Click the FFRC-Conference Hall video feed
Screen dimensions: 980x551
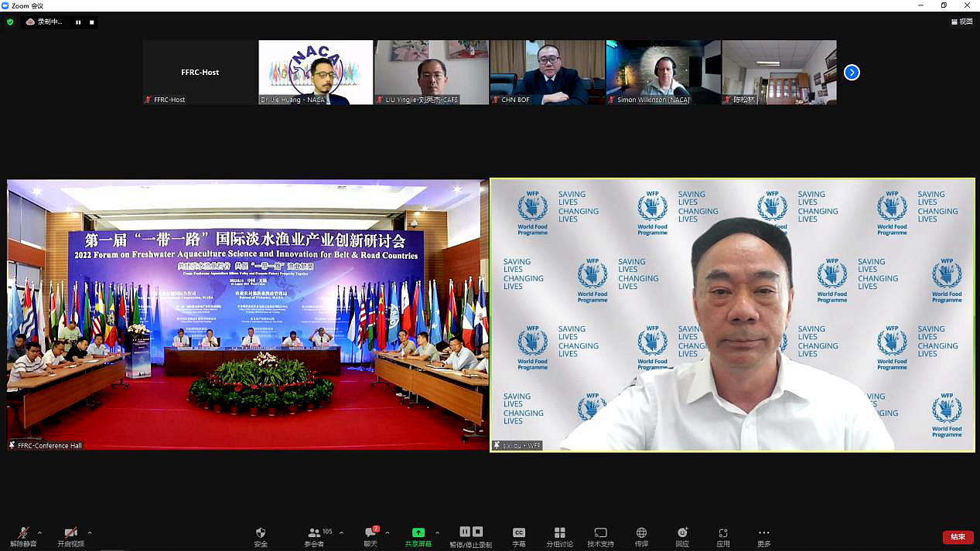coord(248,315)
